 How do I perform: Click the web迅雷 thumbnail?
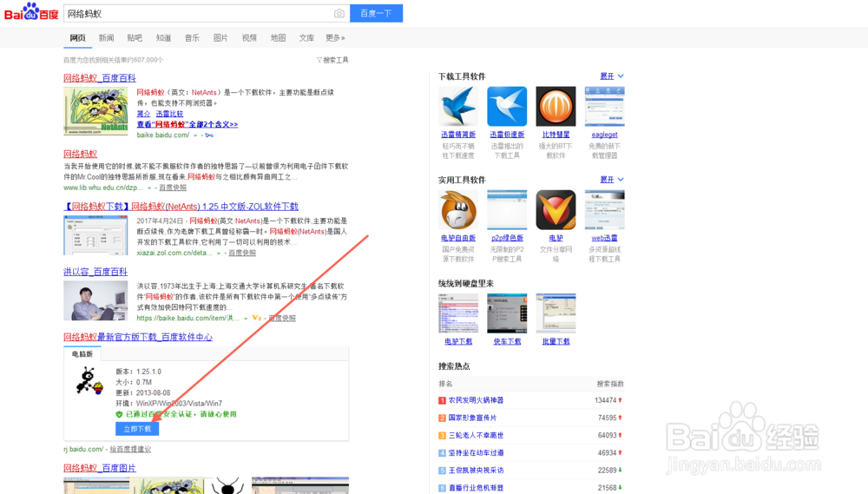coord(604,210)
